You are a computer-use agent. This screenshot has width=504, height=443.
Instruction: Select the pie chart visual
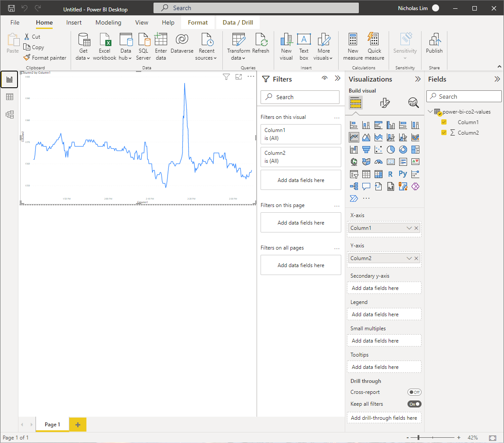click(390, 149)
